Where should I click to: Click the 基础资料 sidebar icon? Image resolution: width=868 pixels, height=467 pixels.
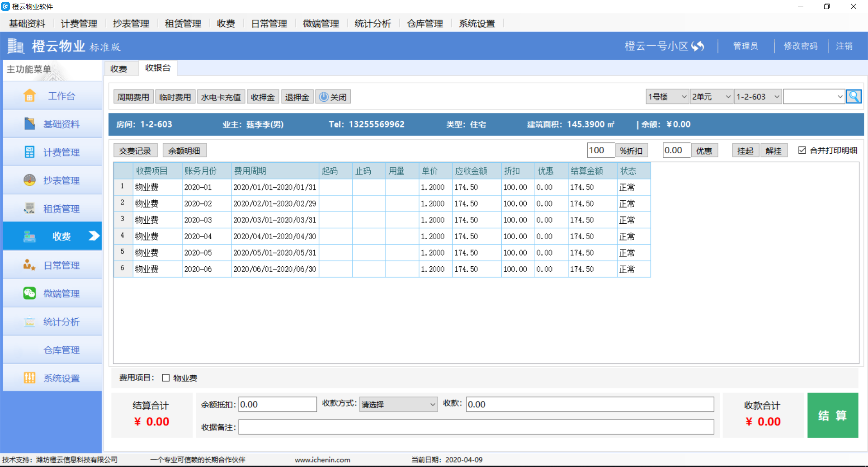tap(29, 123)
